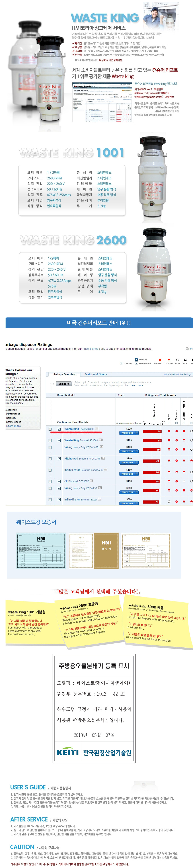Screen dimensions: 193x868
Task: Tick compare checkbox for InSinkErator Evolution Excel
Action: point(50,499)
